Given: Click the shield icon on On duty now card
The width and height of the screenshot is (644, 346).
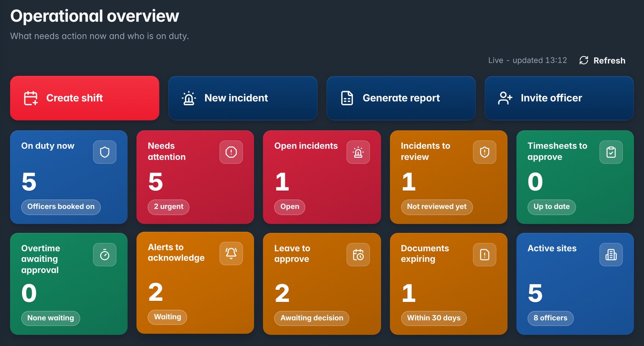Looking at the screenshot, I should [x=105, y=152].
